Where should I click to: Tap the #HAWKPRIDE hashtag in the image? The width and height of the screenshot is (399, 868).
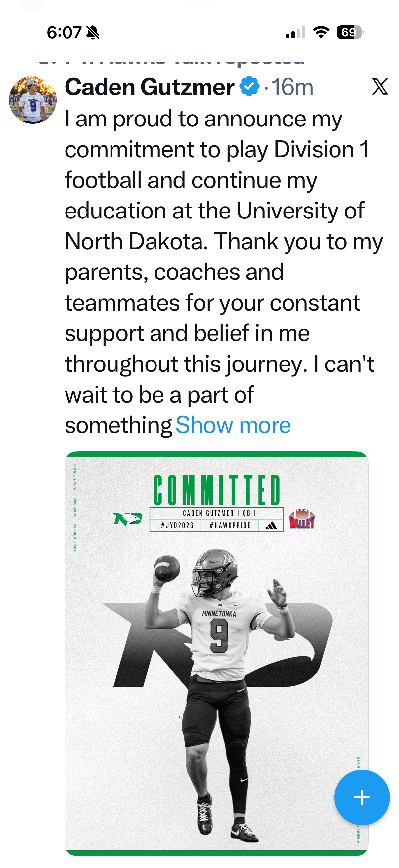(x=230, y=525)
